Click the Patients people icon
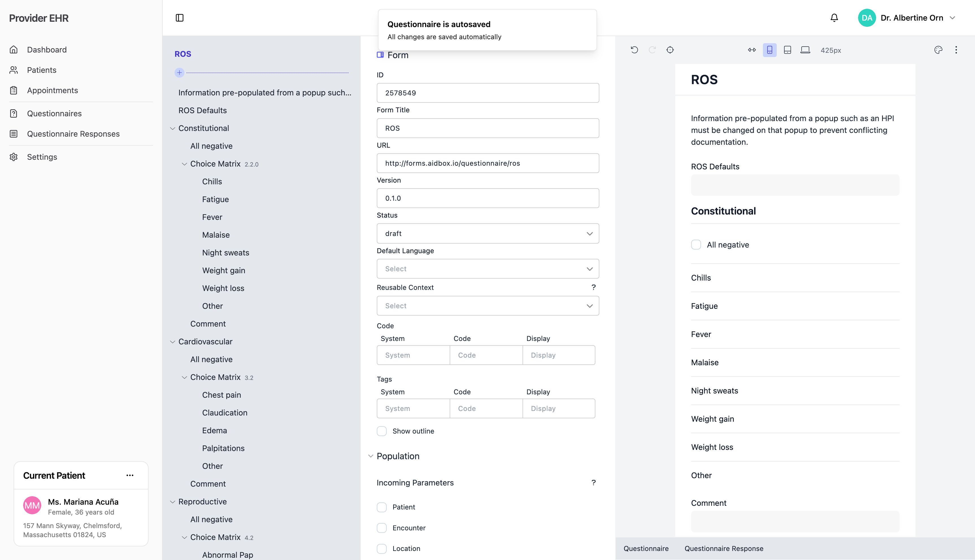The height and width of the screenshot is (560, 975). click(14, 70)
